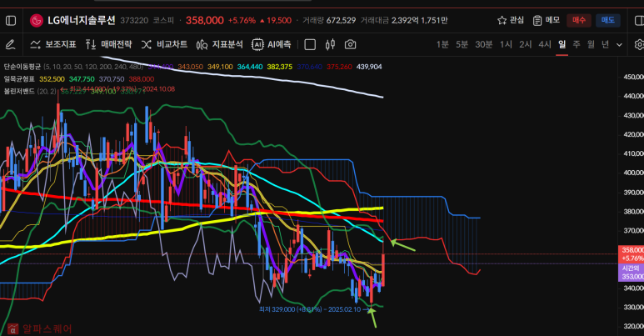Image resolution: width=644 pixels, height=336 pixels.
Task: Click the 330,000 price axis label
Action: pos(633,307)
